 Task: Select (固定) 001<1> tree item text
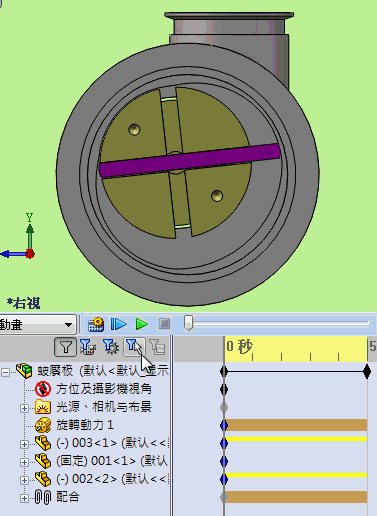tap(112, 461)
